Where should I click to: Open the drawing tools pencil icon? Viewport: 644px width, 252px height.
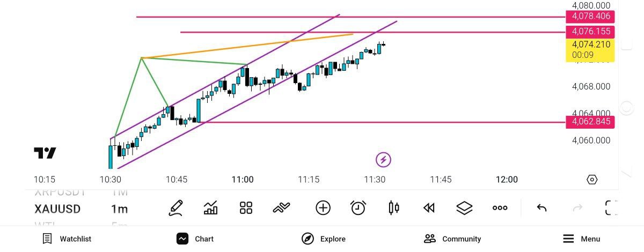[x=175, y=207]
